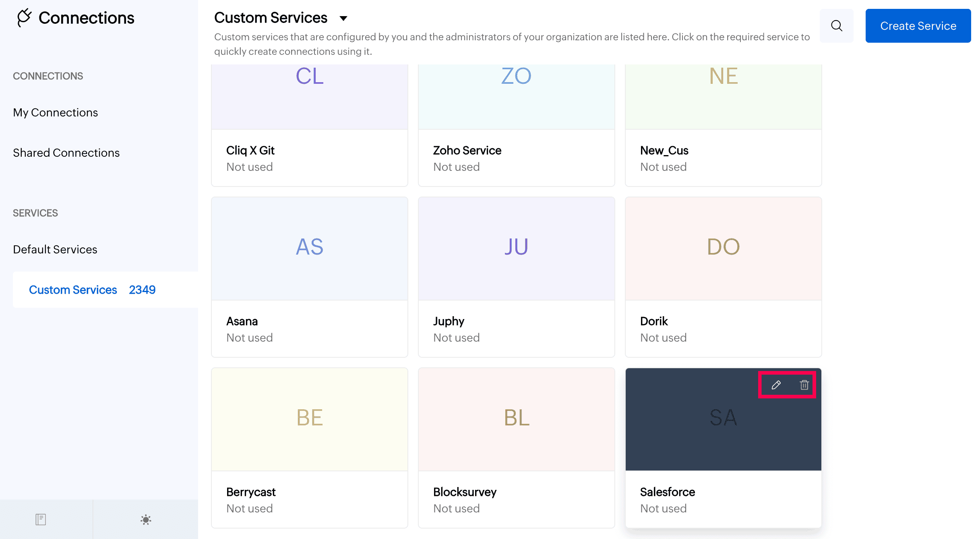Image resolution: width=980 pixels, height=539 pixels.
Task: Open the search magnifier icon
Action: 836,26
